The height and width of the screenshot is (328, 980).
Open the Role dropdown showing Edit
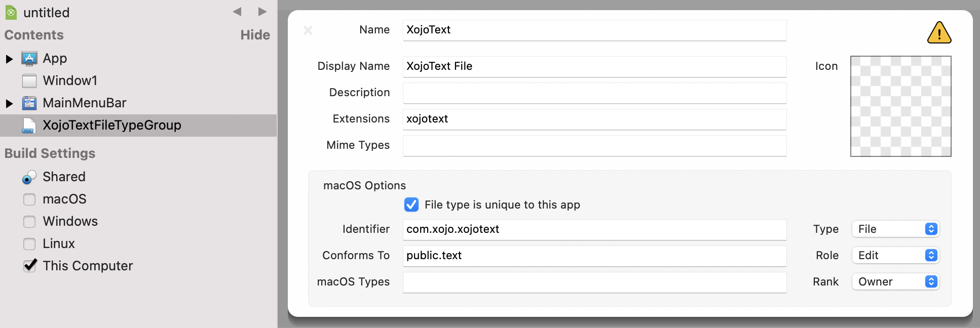895,255
